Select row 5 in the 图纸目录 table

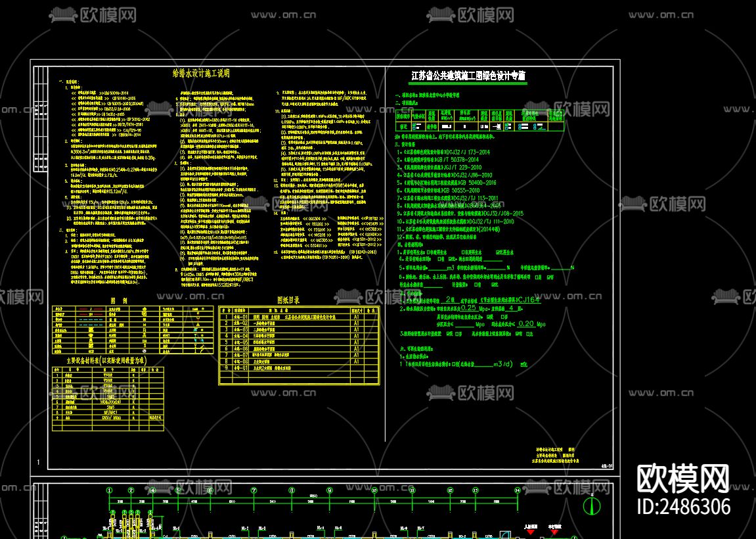[x=299, y=342]
